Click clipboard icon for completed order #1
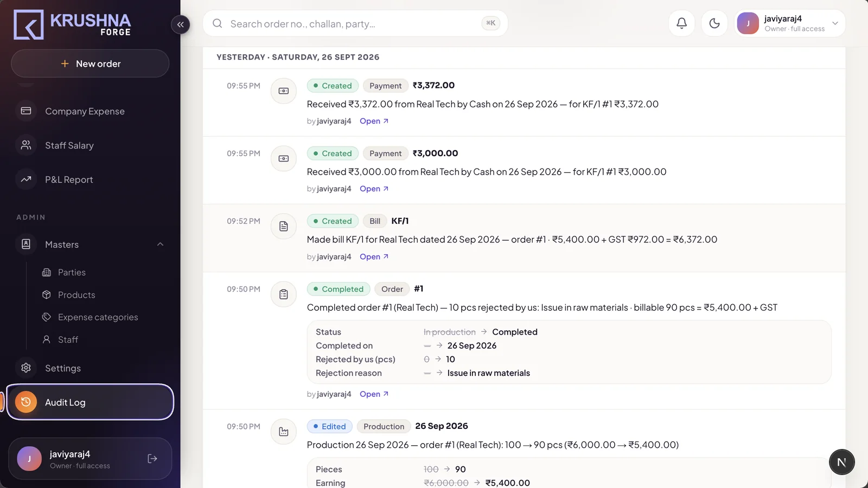The height and width of the screenshot is (488, 868). (284, 294)
